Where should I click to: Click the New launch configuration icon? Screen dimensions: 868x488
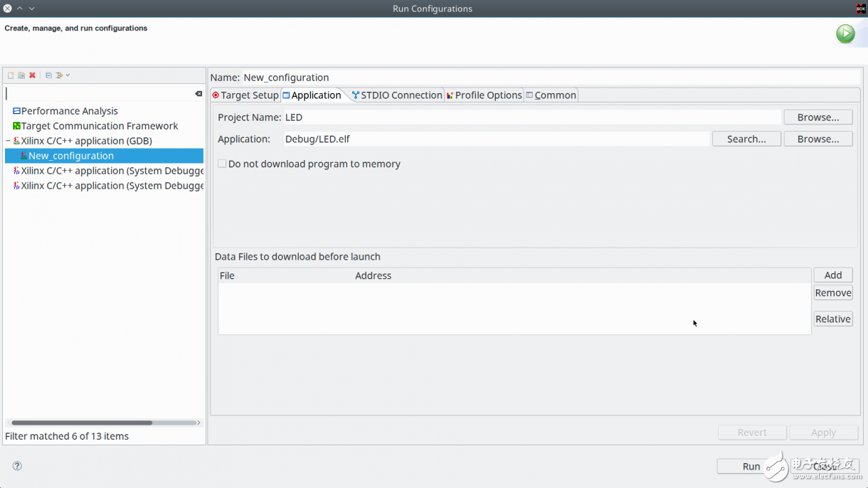click(x=11, y=75)
